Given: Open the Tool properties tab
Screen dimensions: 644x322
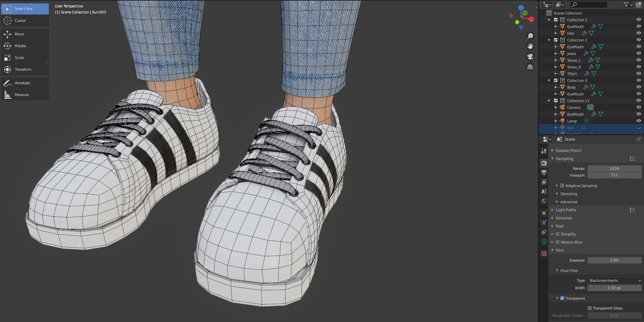Looking at the screenshot, I should pyautogui.click(x=544, y=151).
